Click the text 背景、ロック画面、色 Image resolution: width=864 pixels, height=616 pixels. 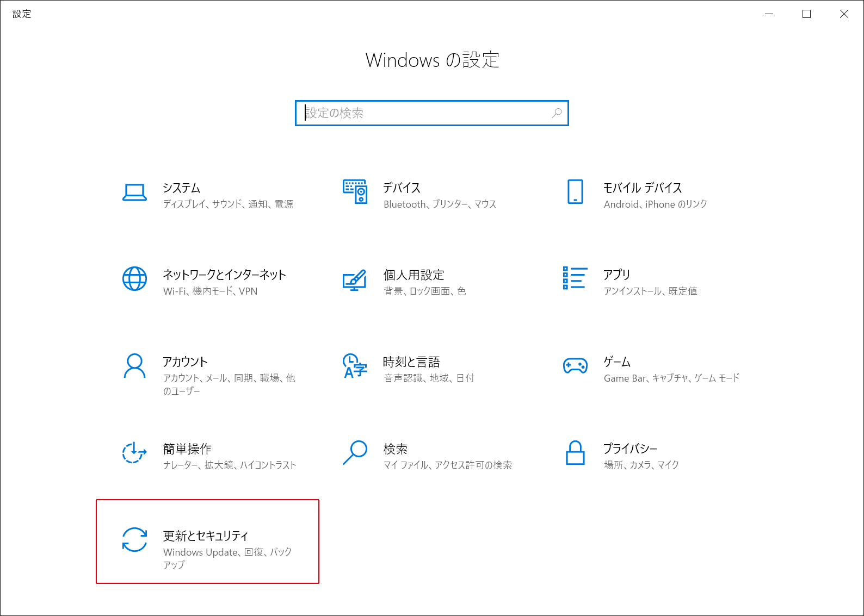[424, 291]
